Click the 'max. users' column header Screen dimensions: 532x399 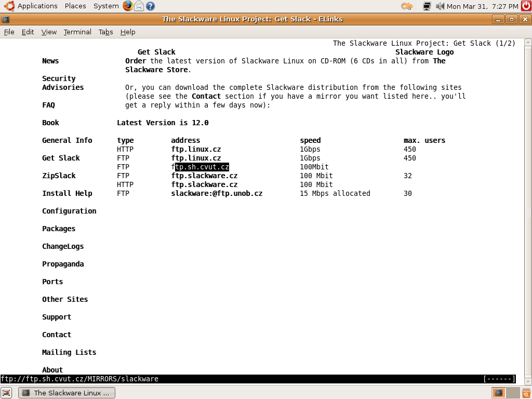424,140
